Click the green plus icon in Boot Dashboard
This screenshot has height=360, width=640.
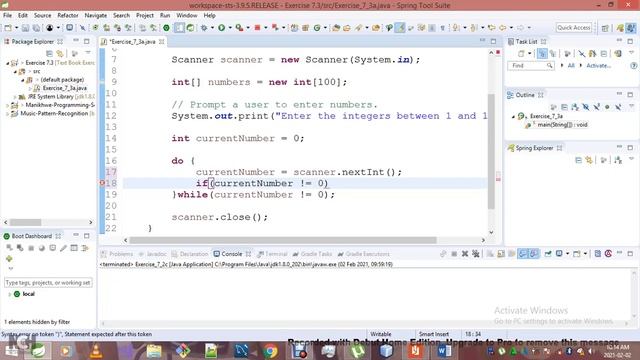[x=9, y=259]
